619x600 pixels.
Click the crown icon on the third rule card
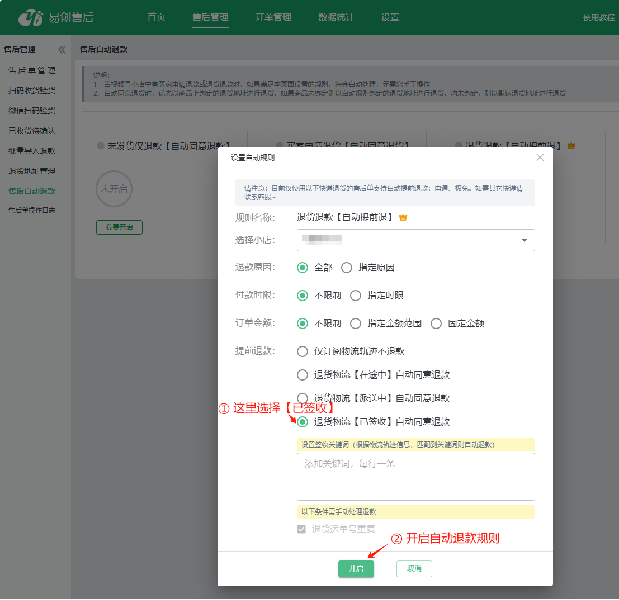pyautogui.click(x=571, y=146)
